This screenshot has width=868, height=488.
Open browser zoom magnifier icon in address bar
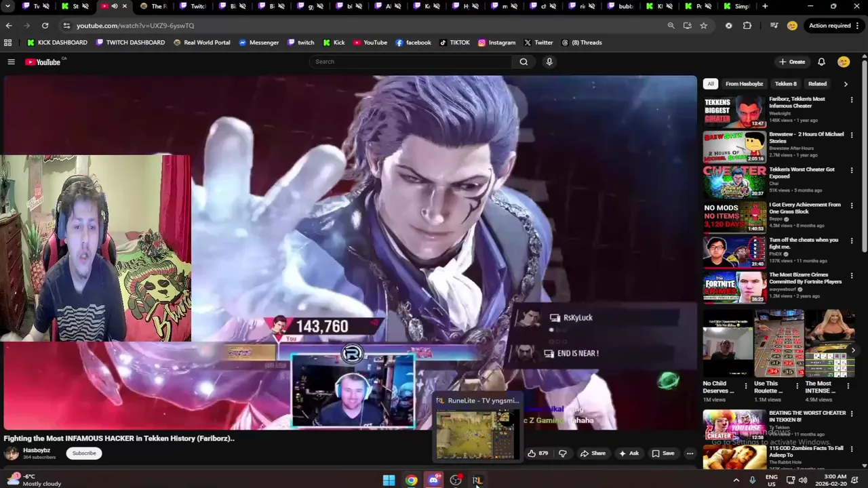coord(671,26)
